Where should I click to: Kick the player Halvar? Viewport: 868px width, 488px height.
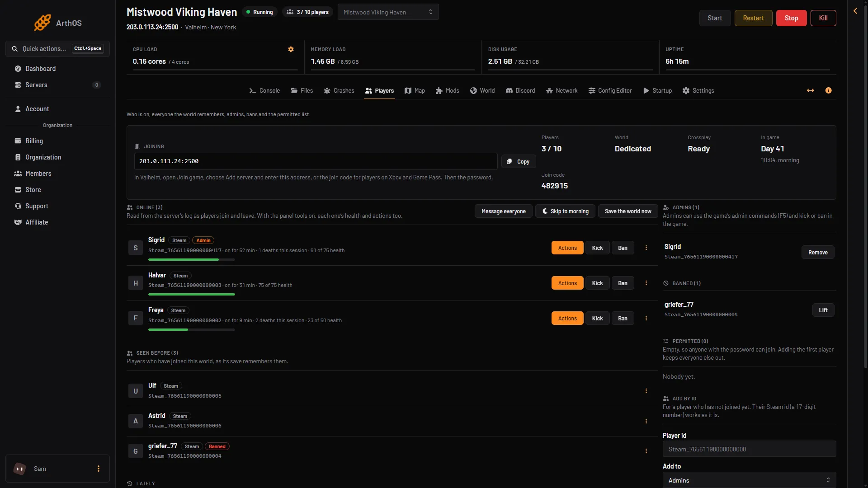(597, 283)
